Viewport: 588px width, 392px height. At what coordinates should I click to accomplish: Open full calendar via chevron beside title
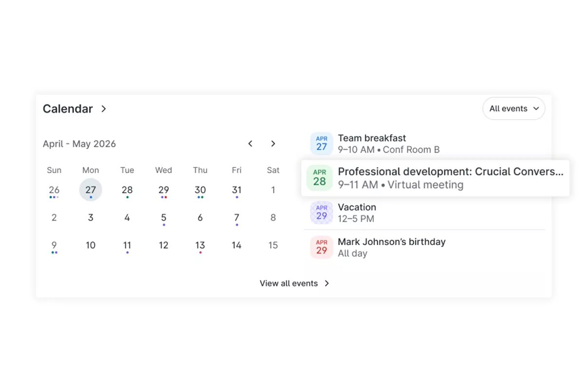pyautogui.click(x=104, y=109)
